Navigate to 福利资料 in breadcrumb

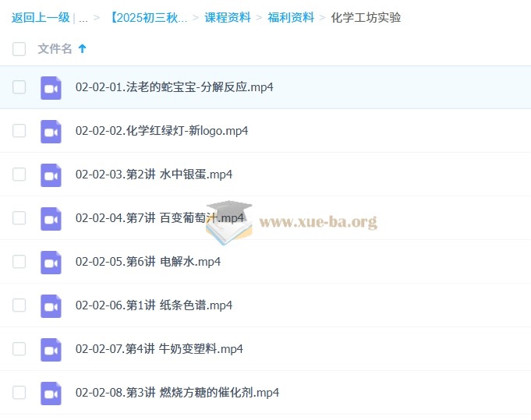coord(291,17)
